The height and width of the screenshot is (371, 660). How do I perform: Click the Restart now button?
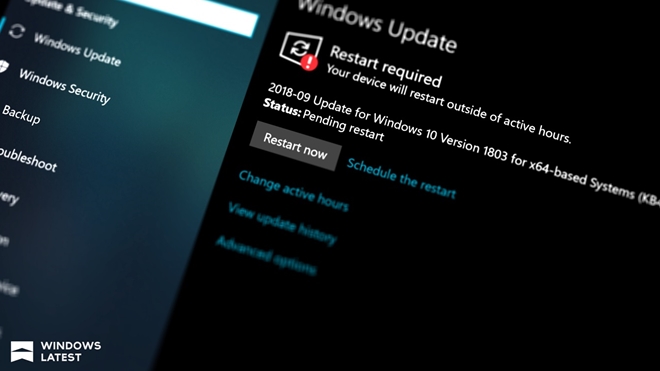click(295, 146)
